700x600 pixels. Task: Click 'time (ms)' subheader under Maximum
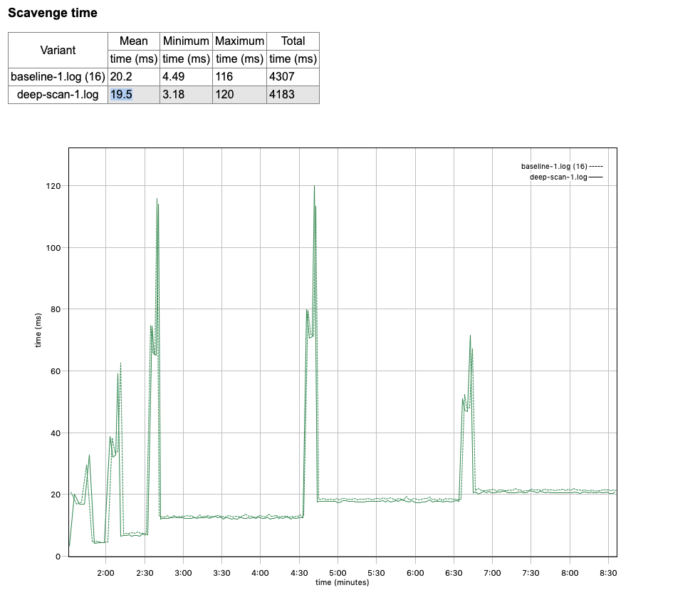(x=239, y=59)
